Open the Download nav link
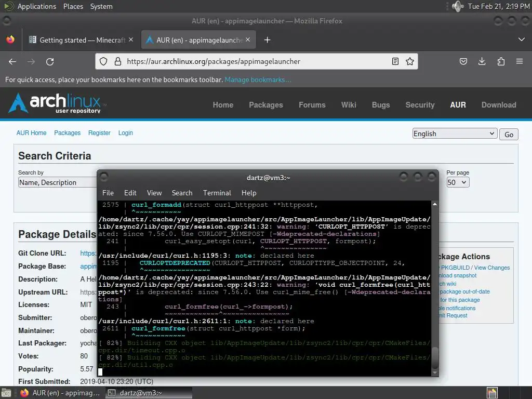Viewport: 532px width, 399px height. pyautogui.click(x=499, y=105)
